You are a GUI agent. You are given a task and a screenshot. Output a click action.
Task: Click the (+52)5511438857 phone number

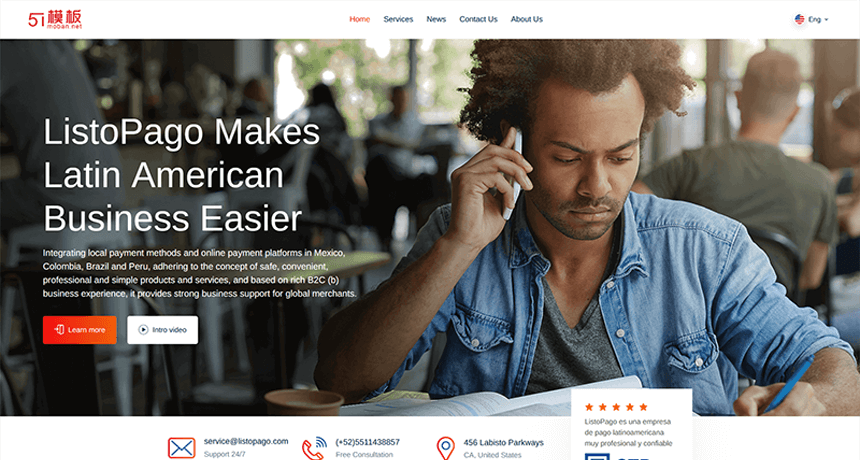pyautogui.click(x=367, y=442)
